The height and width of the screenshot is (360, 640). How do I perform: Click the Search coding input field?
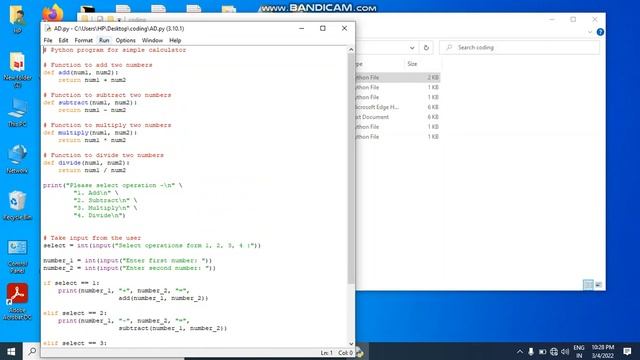click(x=519, y=48)
